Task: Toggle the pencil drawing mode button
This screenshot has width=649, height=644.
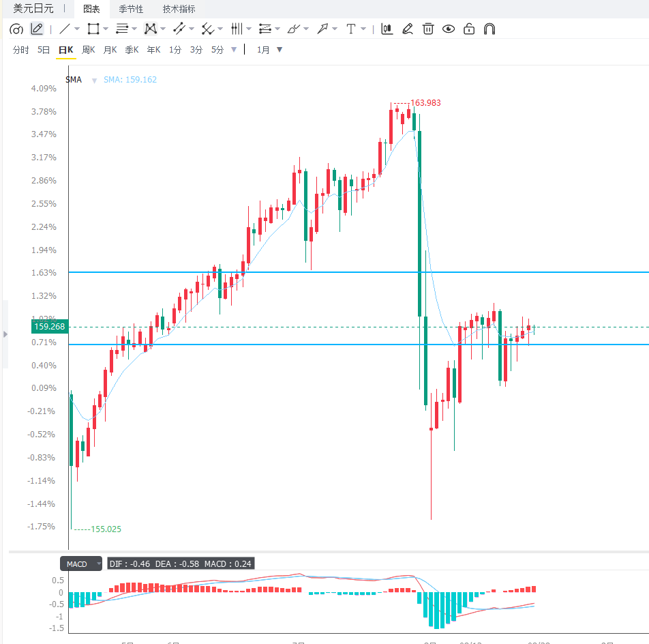Action: tap(37, 29)
